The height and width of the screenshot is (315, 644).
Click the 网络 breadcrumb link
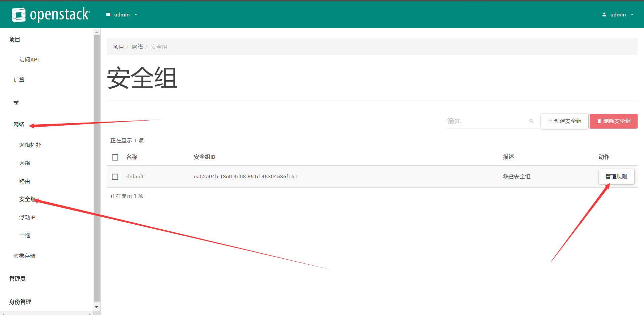click(138, 47)
